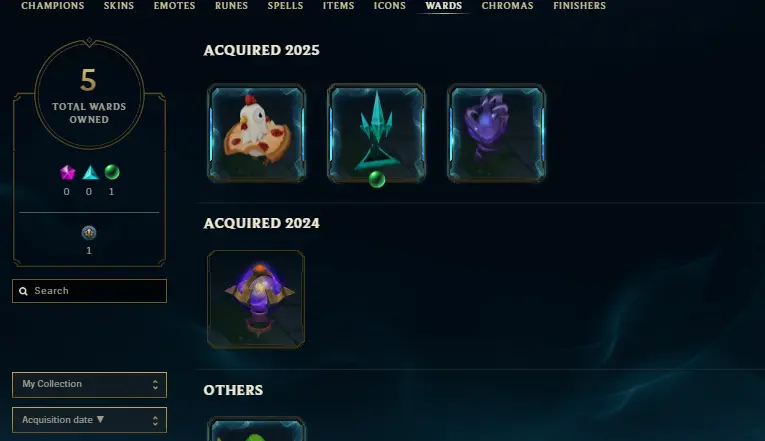Image resolution: width=765 pixels, height=441 pixels.
Task: Select the teal crystal spire ward
Action: click(x=376, y=133)
